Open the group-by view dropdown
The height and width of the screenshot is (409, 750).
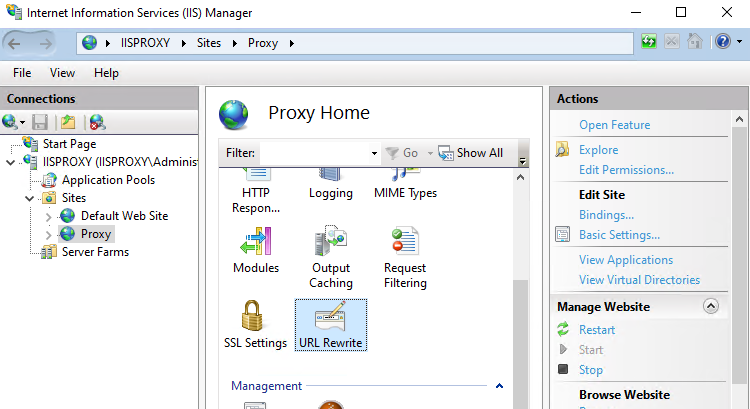coord(522,161)
